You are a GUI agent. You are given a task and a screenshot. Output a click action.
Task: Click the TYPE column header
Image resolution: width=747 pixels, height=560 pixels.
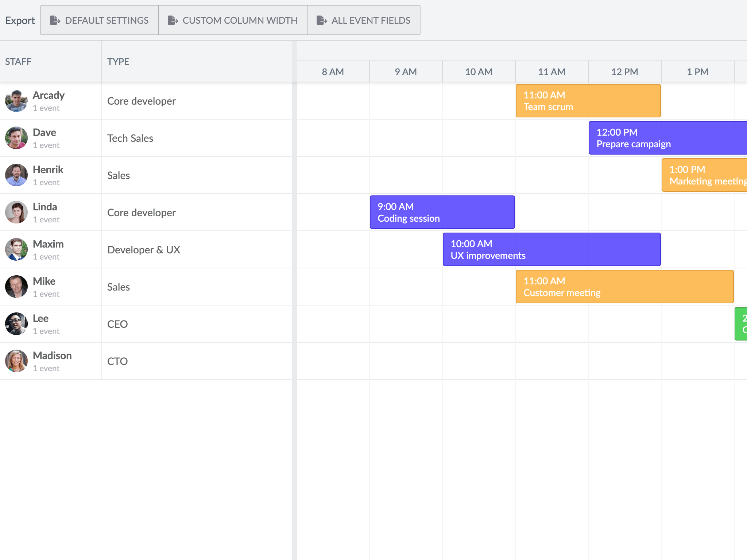(118, 61)
